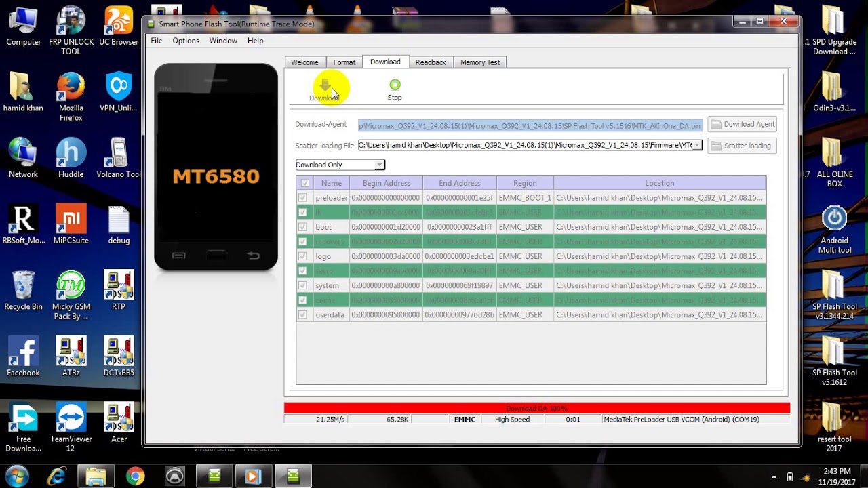
Task: Click the system row location path
Action: click(x=659, y=285)
